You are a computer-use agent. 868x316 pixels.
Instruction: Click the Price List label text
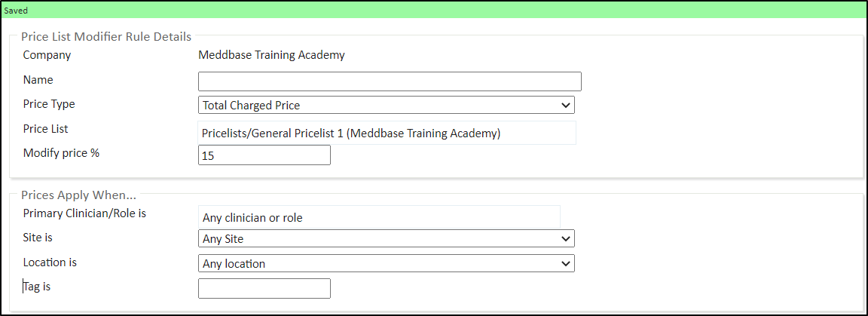click(46, 129)
